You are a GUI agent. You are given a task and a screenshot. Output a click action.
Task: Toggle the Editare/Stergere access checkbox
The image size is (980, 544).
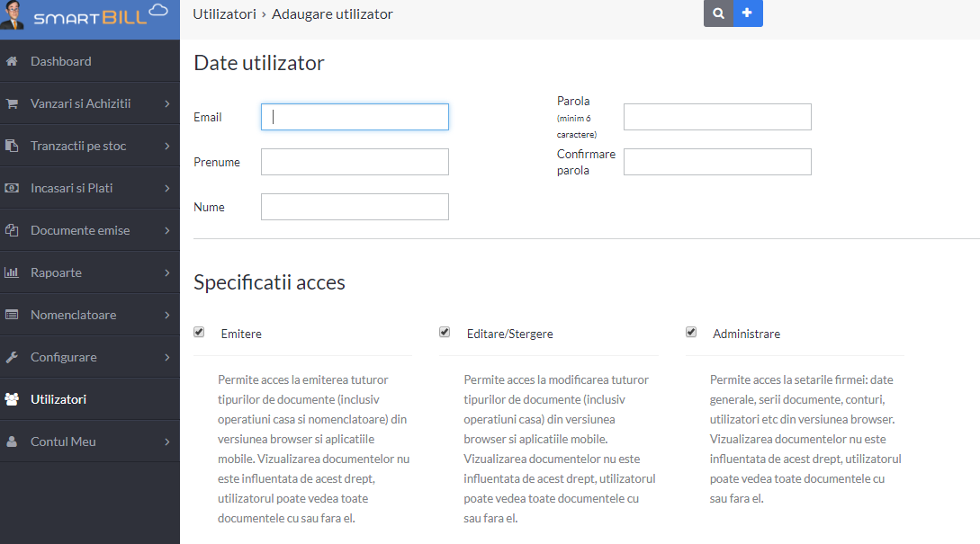click(445, 333)
